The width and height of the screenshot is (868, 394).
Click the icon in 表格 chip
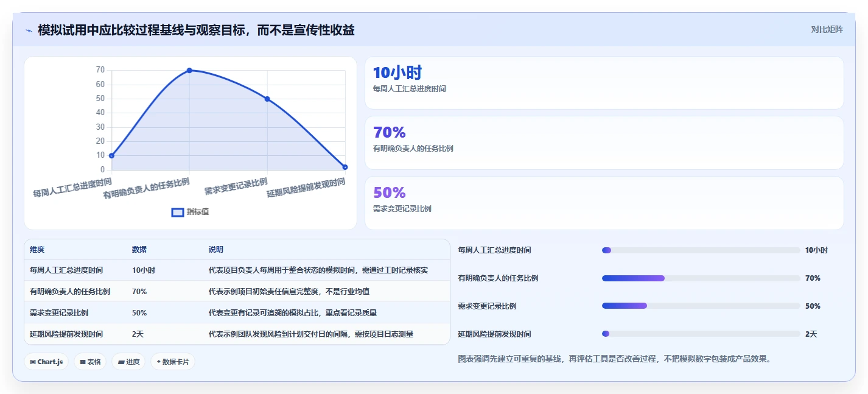pyautogui.click(x=83, y=362)
